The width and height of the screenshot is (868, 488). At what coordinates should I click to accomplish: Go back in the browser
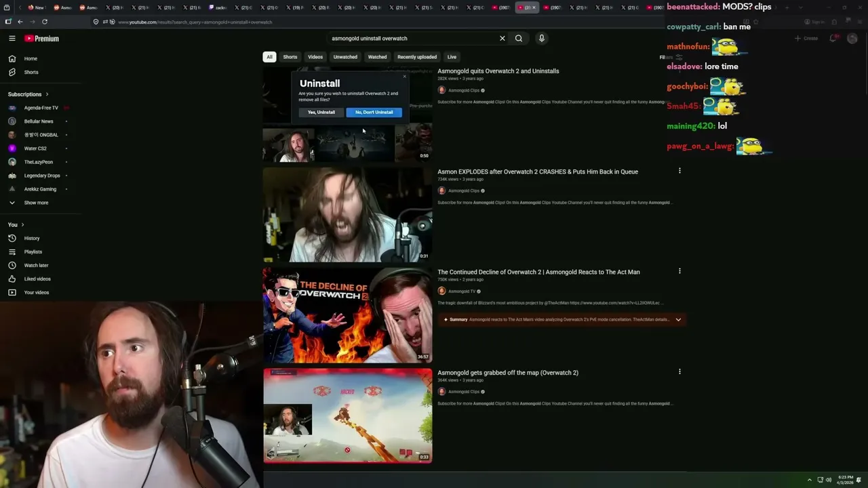[x=20, y=22]
